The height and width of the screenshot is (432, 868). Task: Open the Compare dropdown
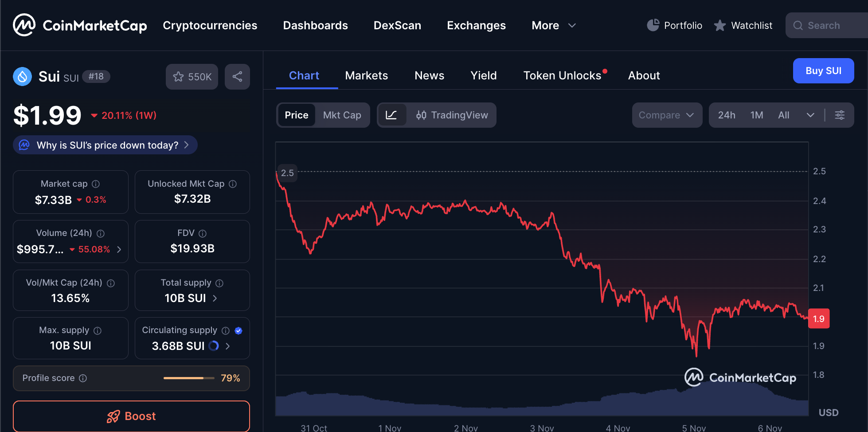(x=666, y=115)
